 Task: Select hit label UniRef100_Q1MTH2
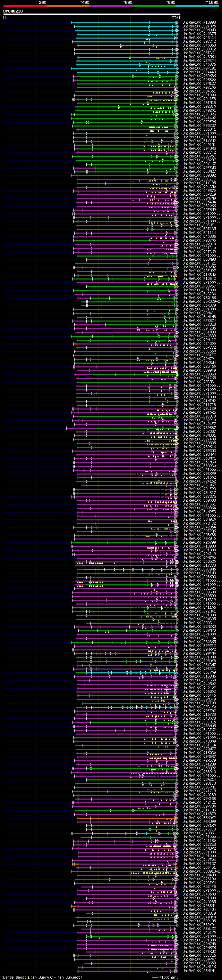199,401
